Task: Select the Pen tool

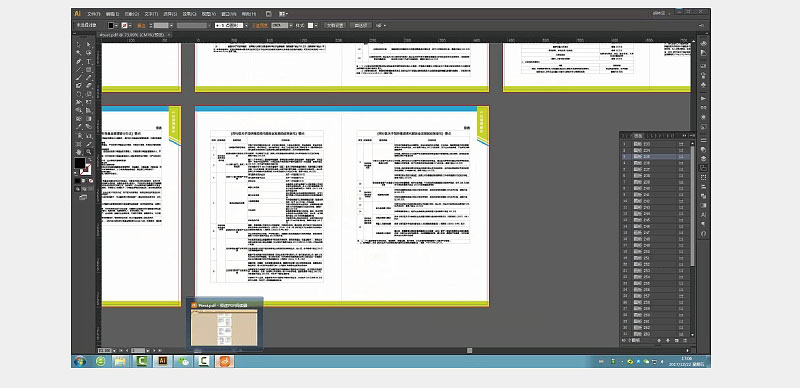Action: click(x=79, y=61)
